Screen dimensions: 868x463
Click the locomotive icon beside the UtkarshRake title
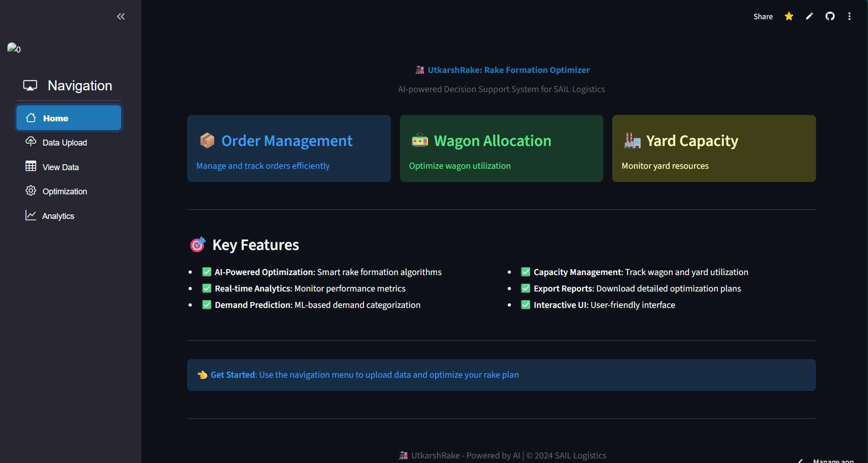pos(420,70)
